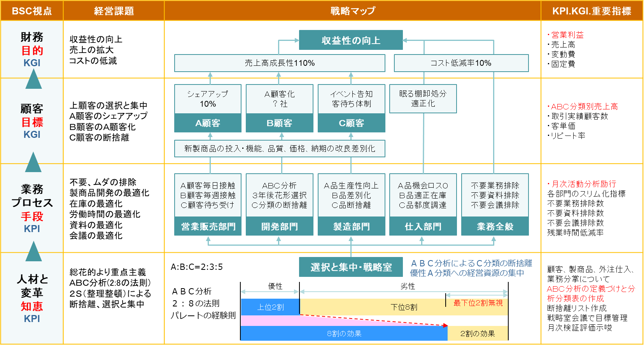Click the teal triangle between 顧客 and 業務プロセス
Image resolution: width=644 pixels, height=345 pixels.
point(33,163)
